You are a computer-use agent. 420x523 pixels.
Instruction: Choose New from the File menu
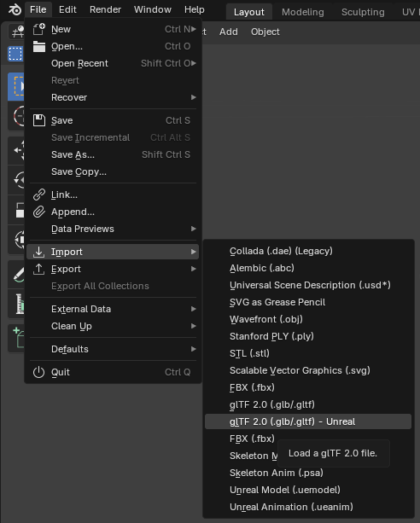pyautogui.click(x=113, y=29)
